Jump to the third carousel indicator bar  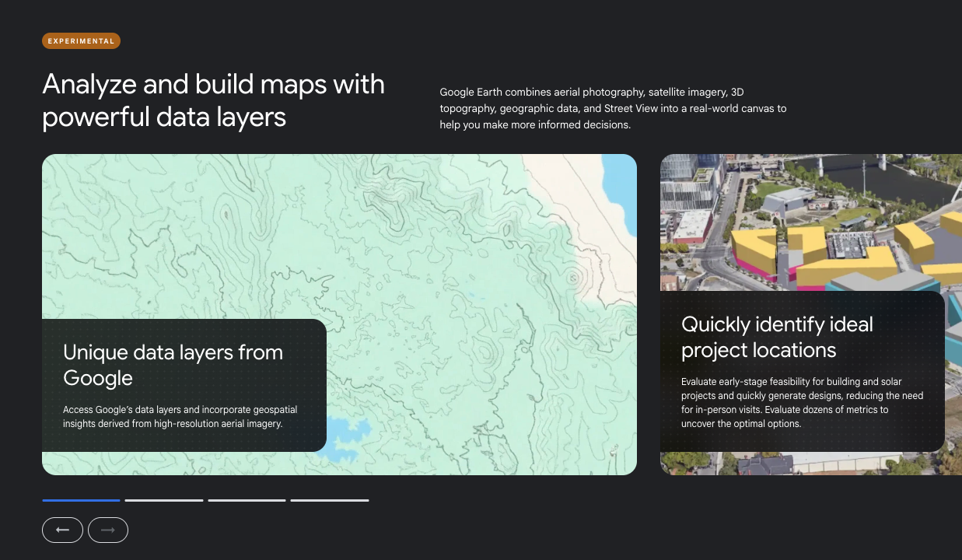click(247, 500)
